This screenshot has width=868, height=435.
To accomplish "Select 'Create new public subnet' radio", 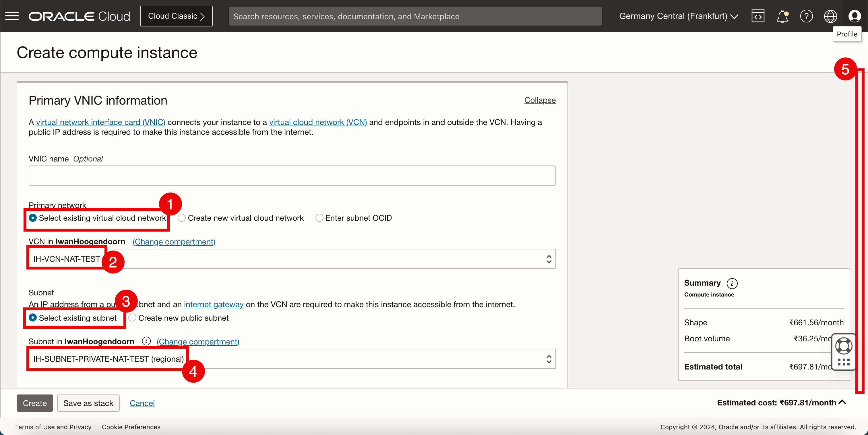I will point(132,318).
